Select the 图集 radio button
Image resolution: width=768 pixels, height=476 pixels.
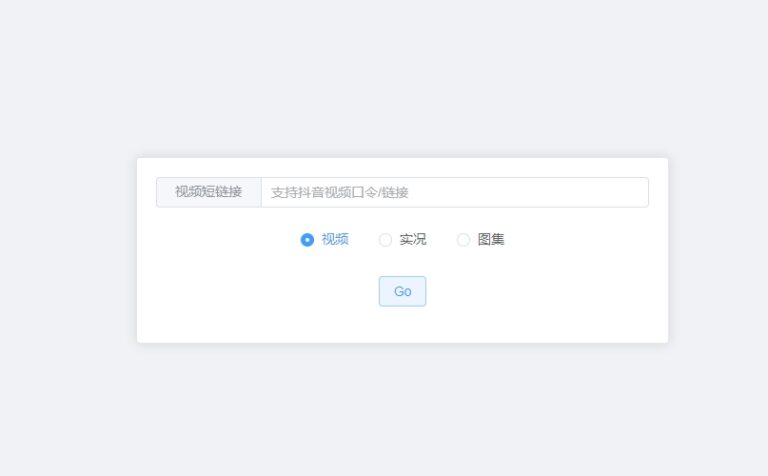[480, 240]
